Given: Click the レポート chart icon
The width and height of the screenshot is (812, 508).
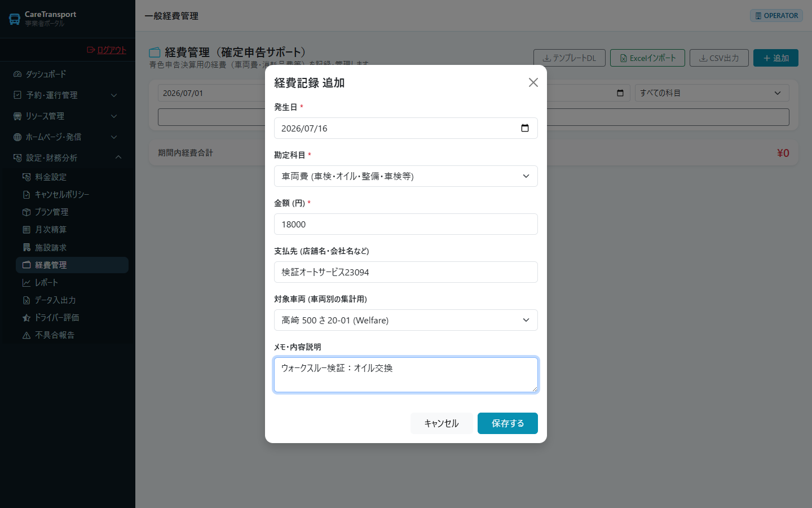Looking at the screenshot, I should [27, 283].
